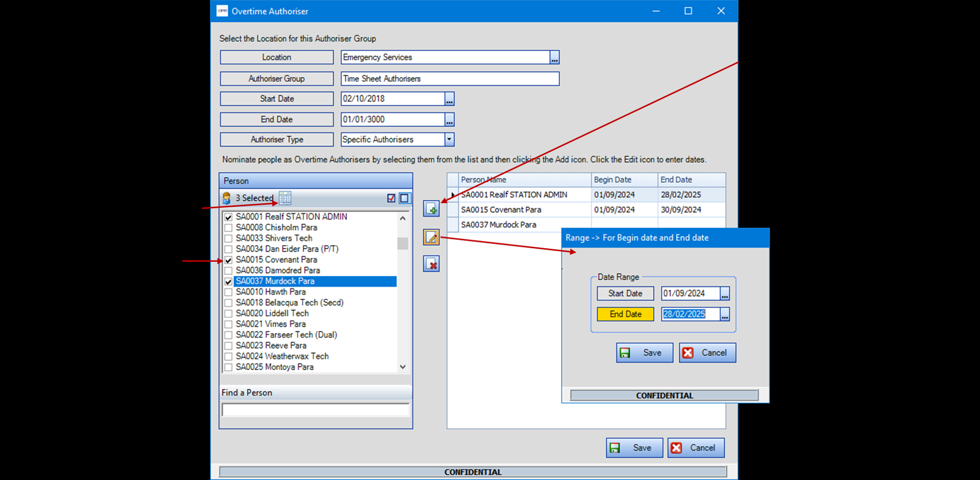Open the column view icon beside 3 Selected
Viewport: 980px width, 480px height.
coord(285,198)
